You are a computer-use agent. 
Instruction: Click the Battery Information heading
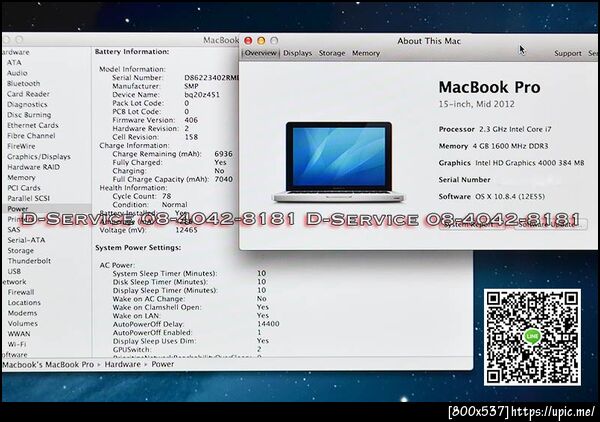point(132,52)
